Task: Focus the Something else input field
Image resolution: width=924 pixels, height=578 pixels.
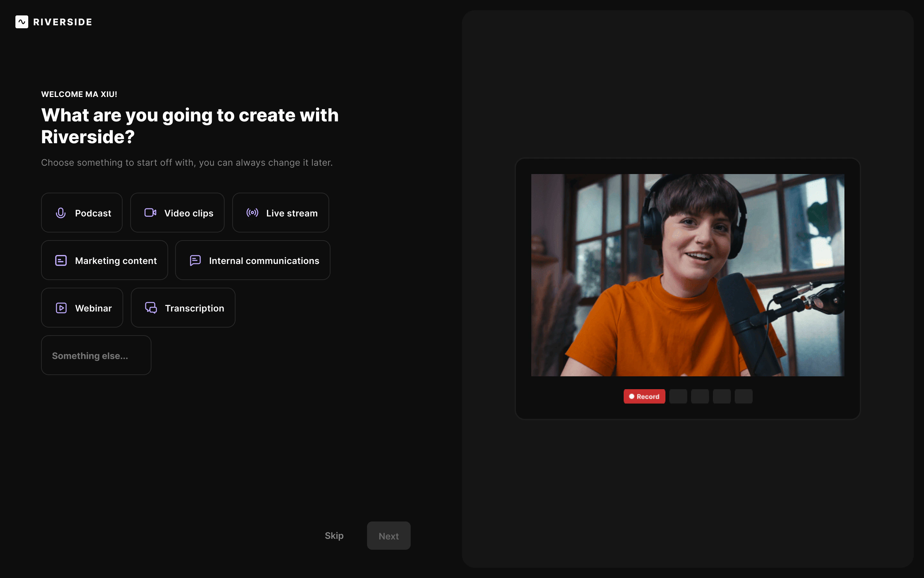Action: [x=96, y=355]
